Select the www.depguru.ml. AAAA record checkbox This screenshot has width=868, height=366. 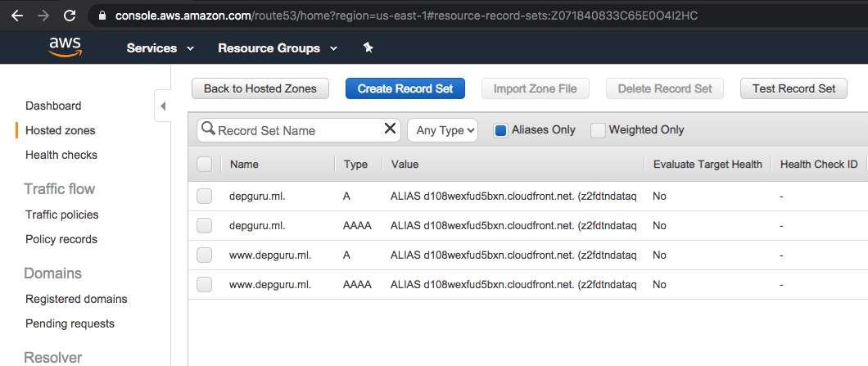click(205, 284)
